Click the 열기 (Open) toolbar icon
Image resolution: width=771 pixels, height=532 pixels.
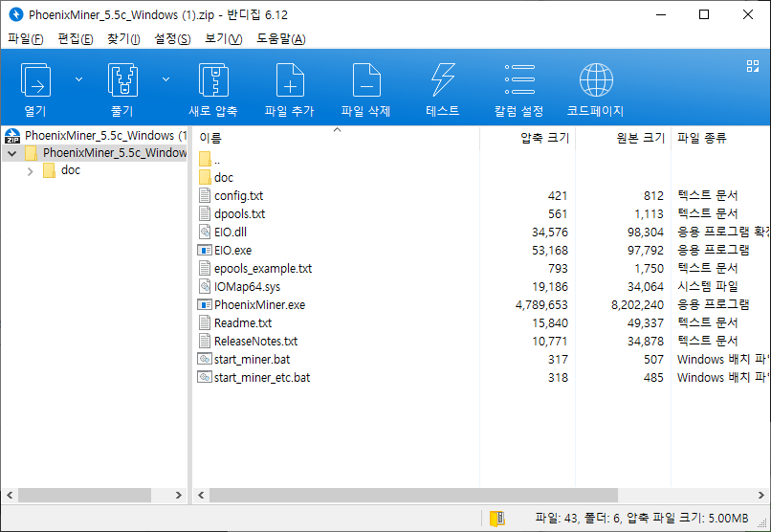tap(35, 80)
